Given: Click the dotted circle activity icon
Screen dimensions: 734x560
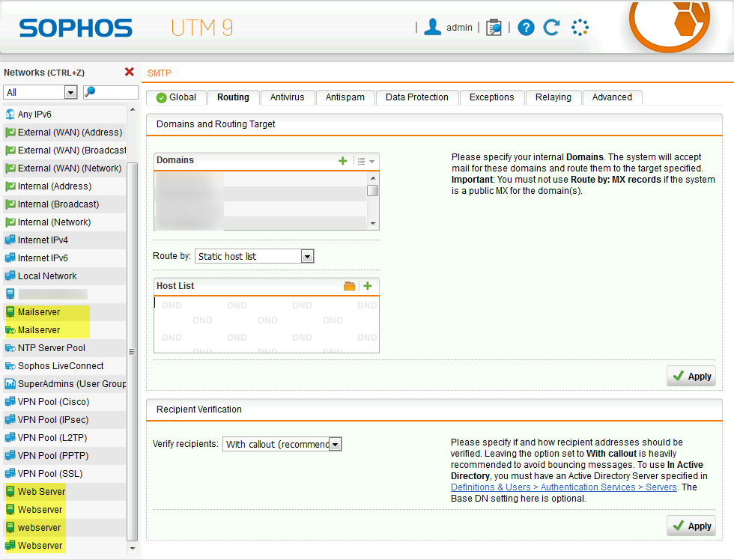Looking at the screenshot, I should click(x=580, y=28).
